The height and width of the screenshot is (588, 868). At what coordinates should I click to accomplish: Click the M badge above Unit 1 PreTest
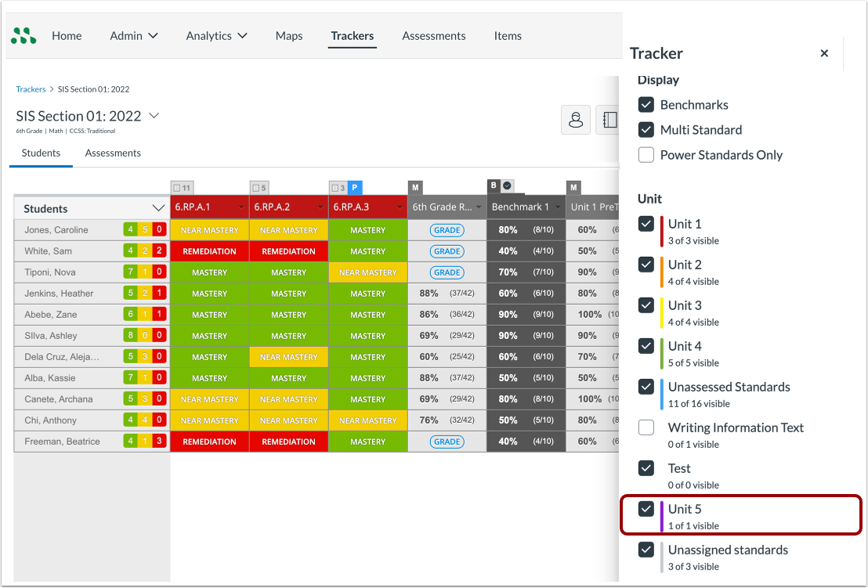click(573, 188)
